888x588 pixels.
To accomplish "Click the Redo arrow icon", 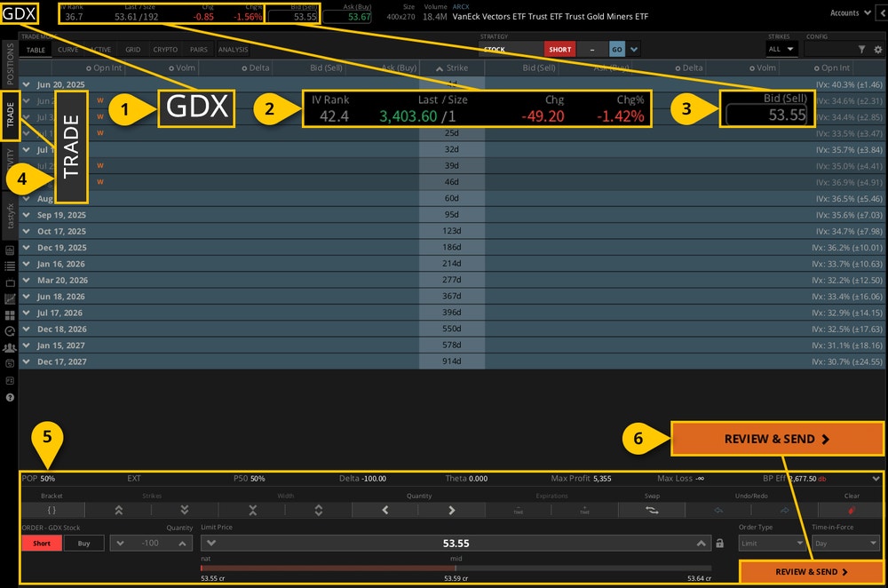I will (x=784, y=510).
